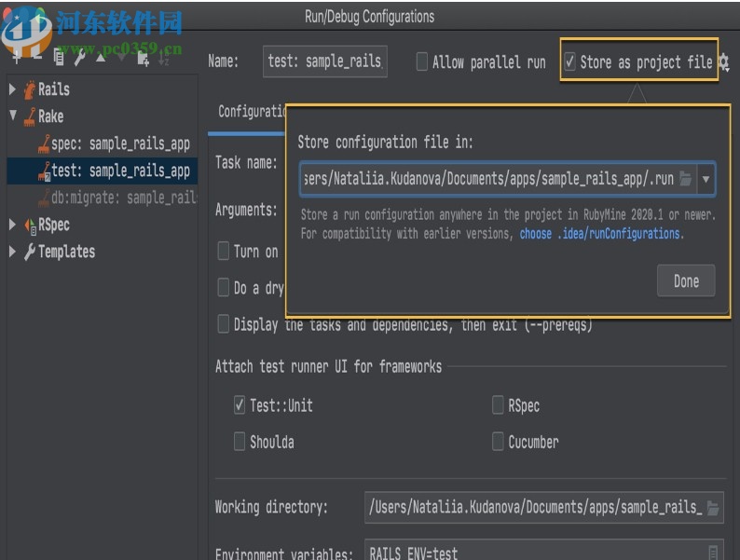Click the Attach test runner UI for frameworks heading
The height and width of the screenshot is (560, 740).
(328, 366)
